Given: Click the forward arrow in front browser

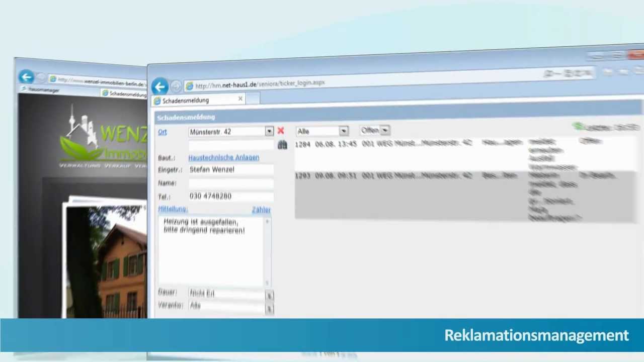Looking at the screenshot, I should (176, 86).
